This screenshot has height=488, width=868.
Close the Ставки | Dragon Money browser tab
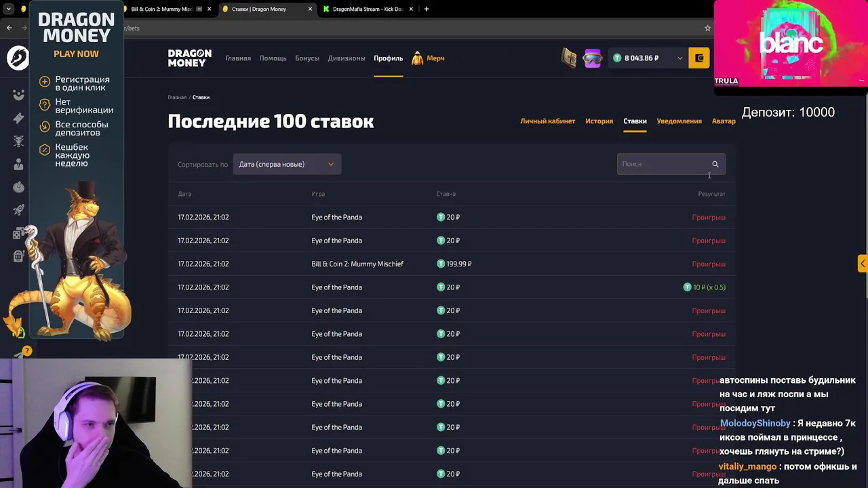311,9
